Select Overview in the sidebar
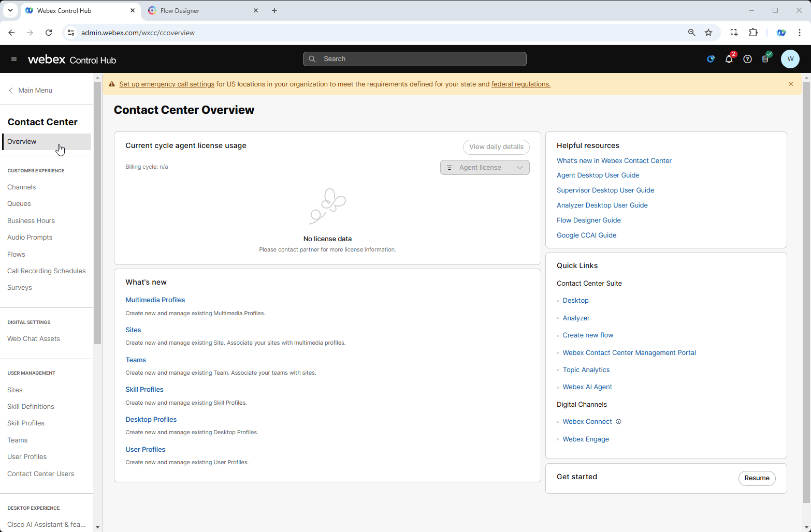 click(47, 142)
